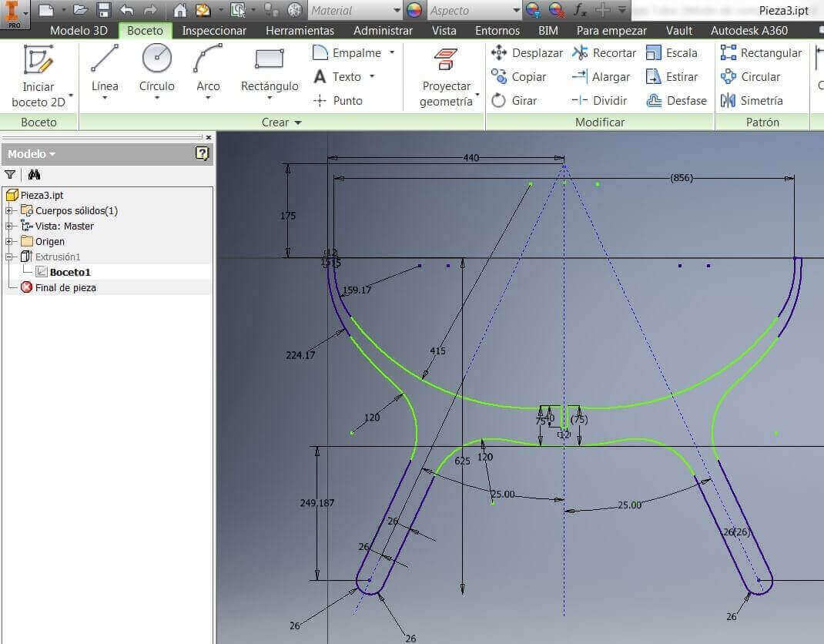Click Proyectar geometría tool

(x=446, y=76)
